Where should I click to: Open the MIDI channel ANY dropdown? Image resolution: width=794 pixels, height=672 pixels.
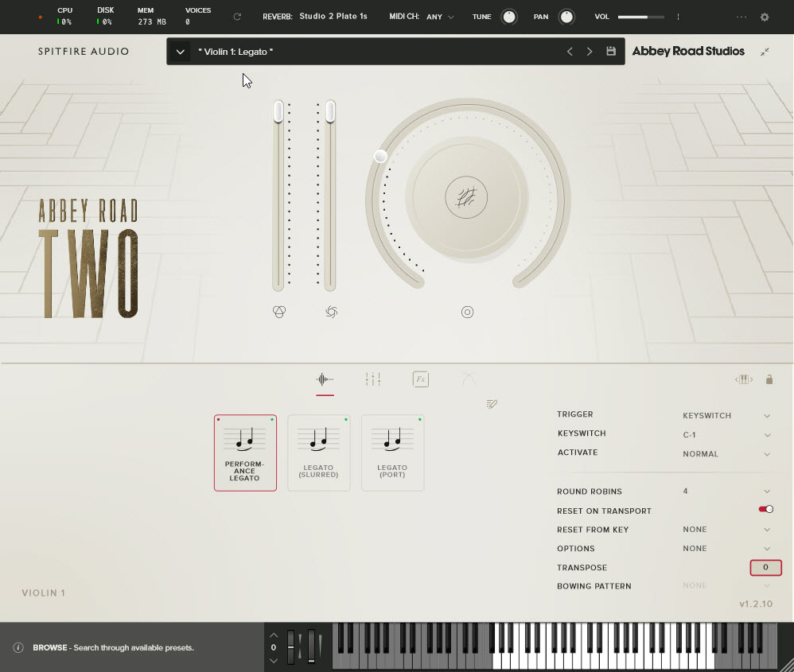pos(440,17)
